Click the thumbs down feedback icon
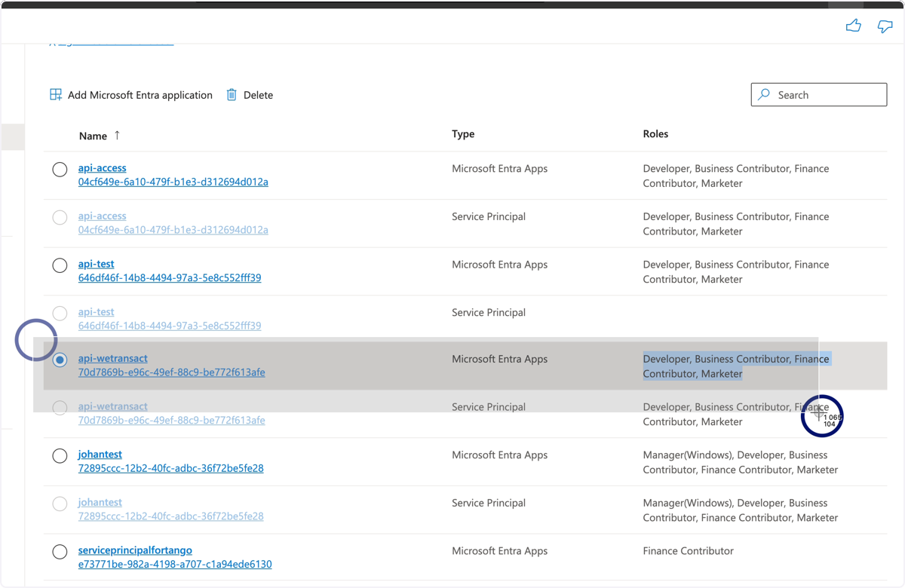Image resolution: width=905 pixels, height=588 pixels. (885, 27)
